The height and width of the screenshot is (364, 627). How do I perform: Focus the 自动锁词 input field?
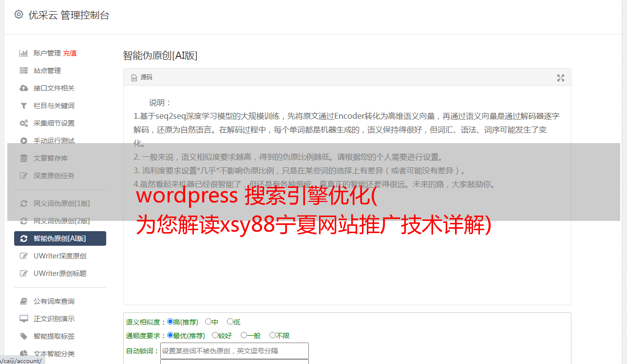234,351
